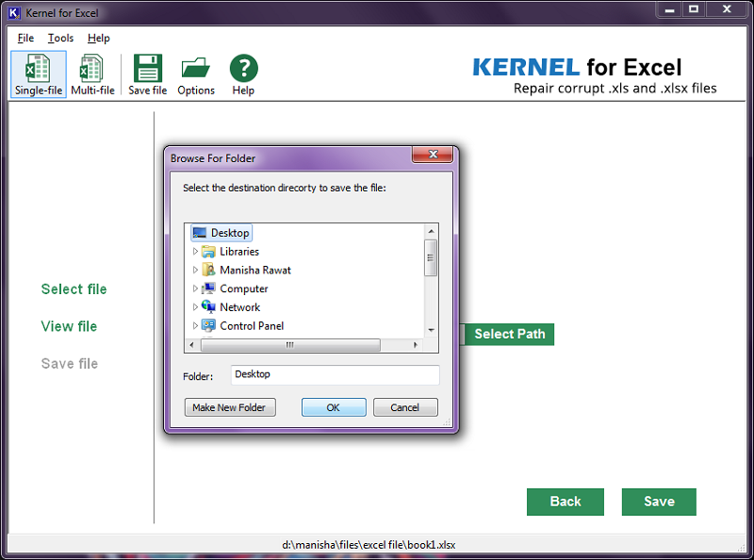
Task: Click the tree scroll right arrow
Action: click(416, 345)
